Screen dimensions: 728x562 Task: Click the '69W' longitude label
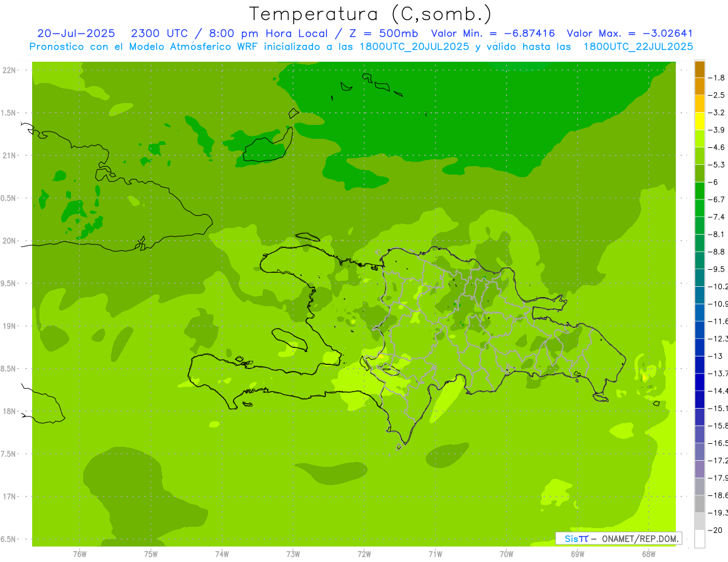(578, 554)
